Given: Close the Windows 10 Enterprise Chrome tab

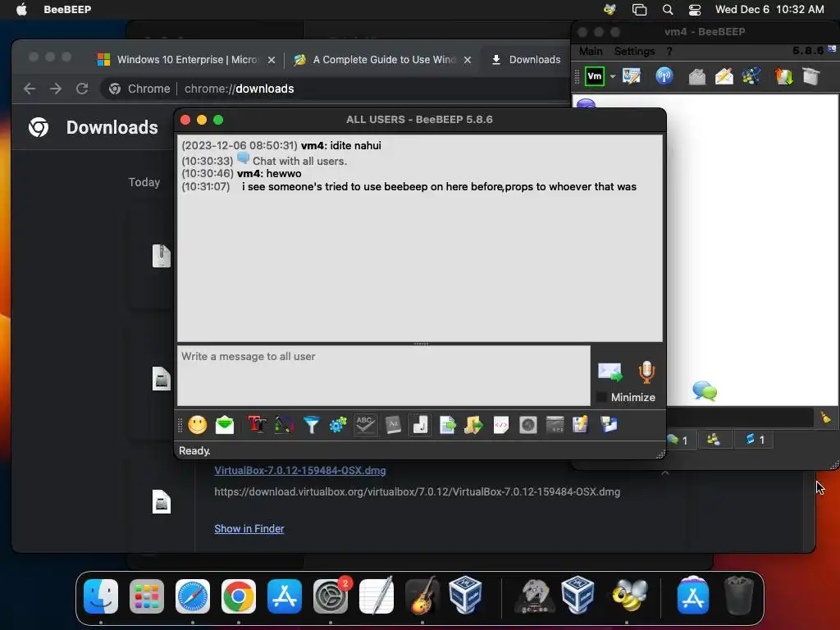Looking at the screenshot, I should tap(272, 60).
